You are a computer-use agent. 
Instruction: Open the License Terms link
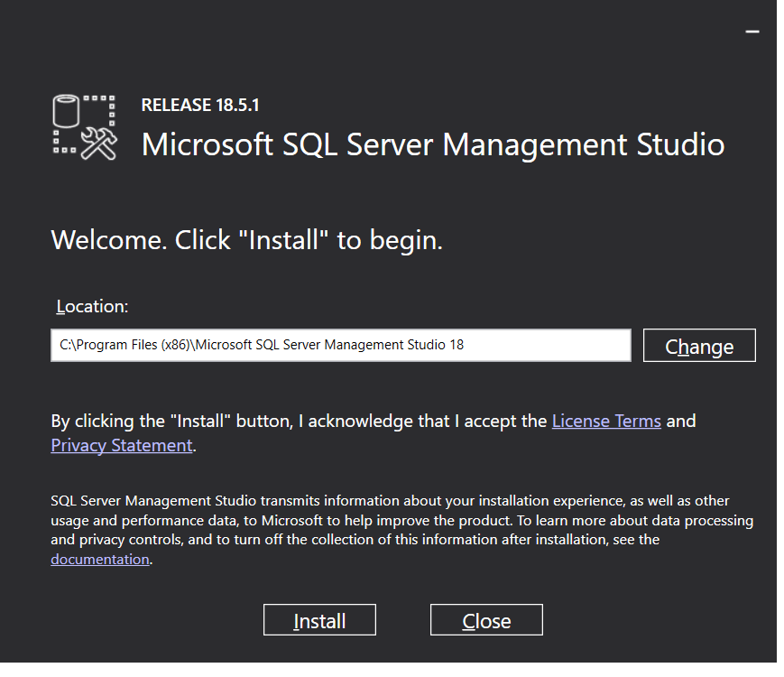tap(606, 421)
